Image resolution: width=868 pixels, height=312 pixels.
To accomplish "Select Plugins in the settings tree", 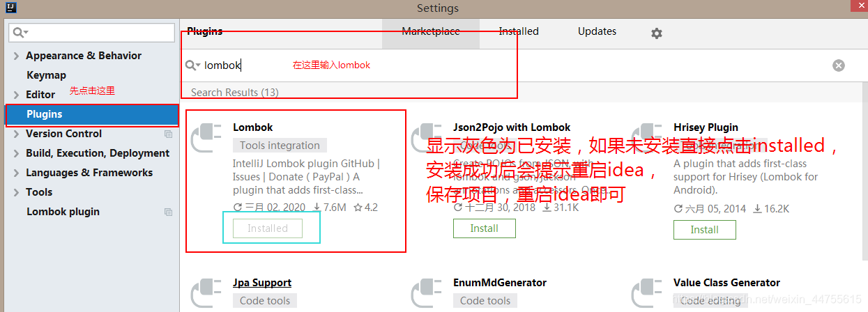I will [91, 114].
